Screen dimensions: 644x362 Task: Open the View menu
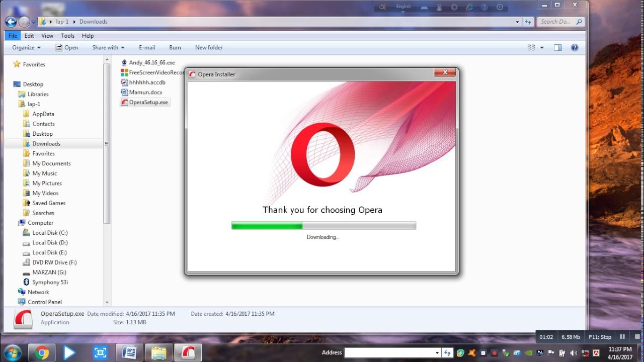click(x=47, y=36)
